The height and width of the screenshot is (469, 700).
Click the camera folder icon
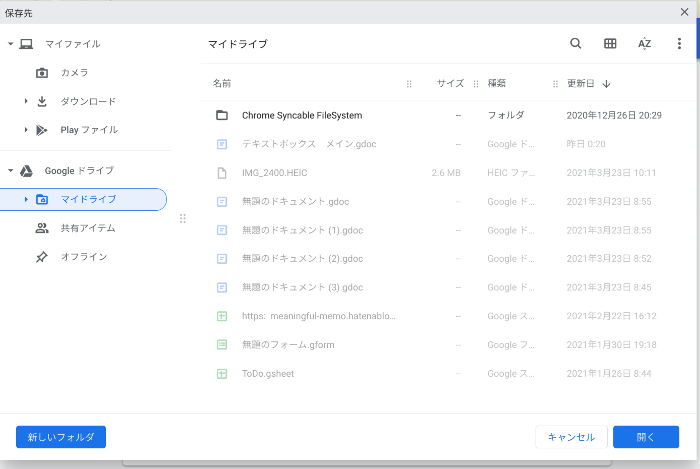point(42,72)
